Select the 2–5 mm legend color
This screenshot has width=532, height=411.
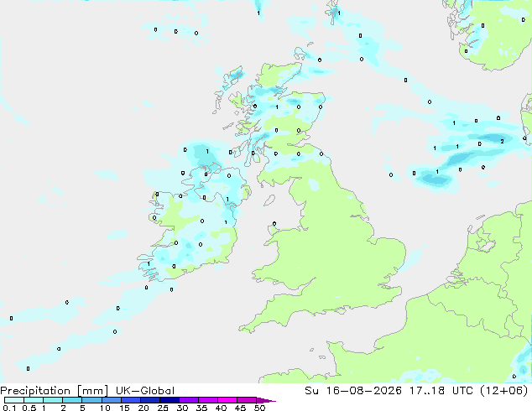(72, 400)
